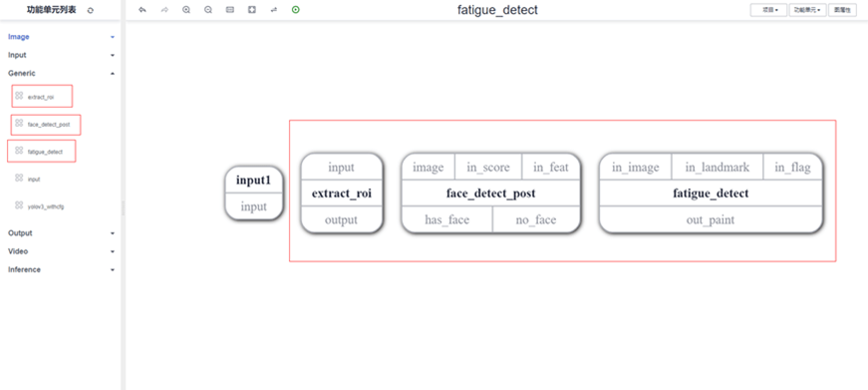Screen dimensions: 868x390
Task: Click the grid icon beside yolov3_withcfg
Action: pos(19,204)
